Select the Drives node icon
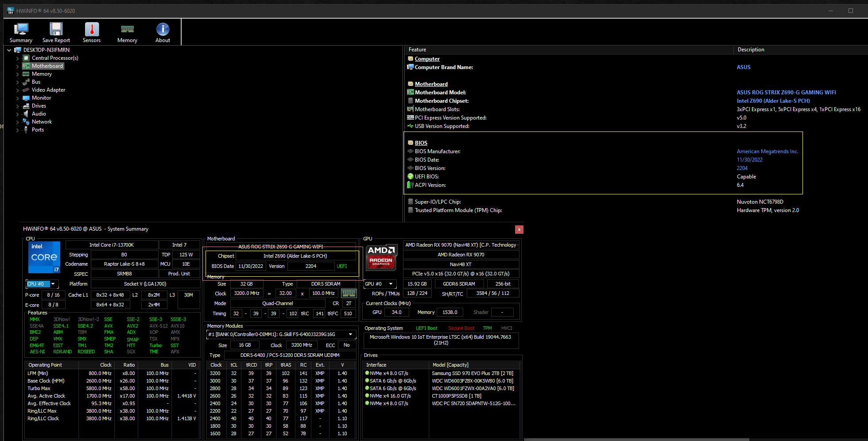Viewport: 868px width, 441px height. tap(26, 106)
